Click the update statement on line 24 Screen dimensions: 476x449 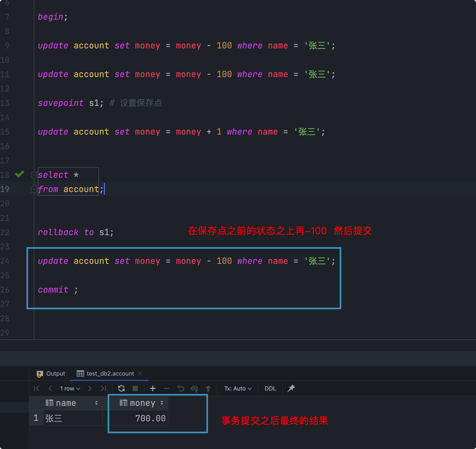click(186, 261)
